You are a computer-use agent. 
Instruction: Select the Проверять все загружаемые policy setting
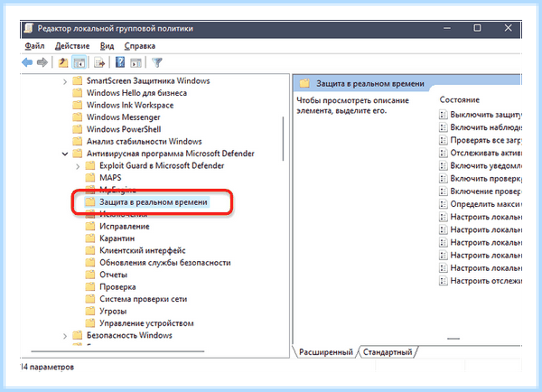click(486, 140)
